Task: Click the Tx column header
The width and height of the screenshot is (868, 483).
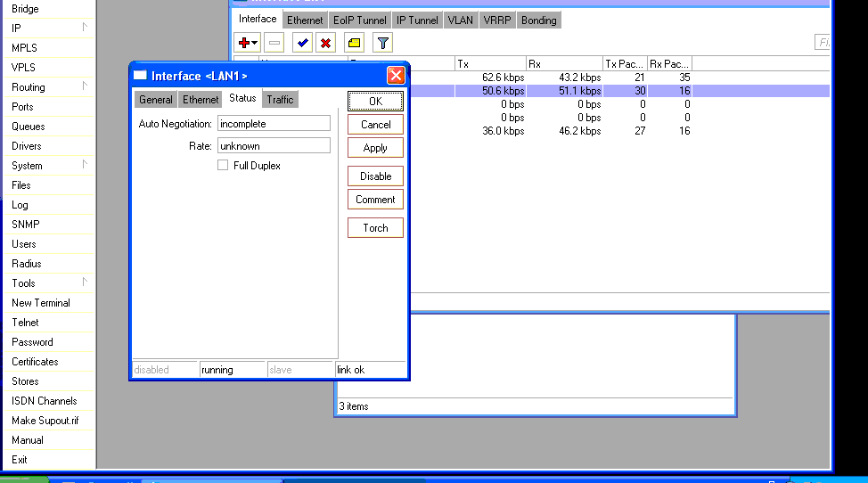Action: [488, 64]
